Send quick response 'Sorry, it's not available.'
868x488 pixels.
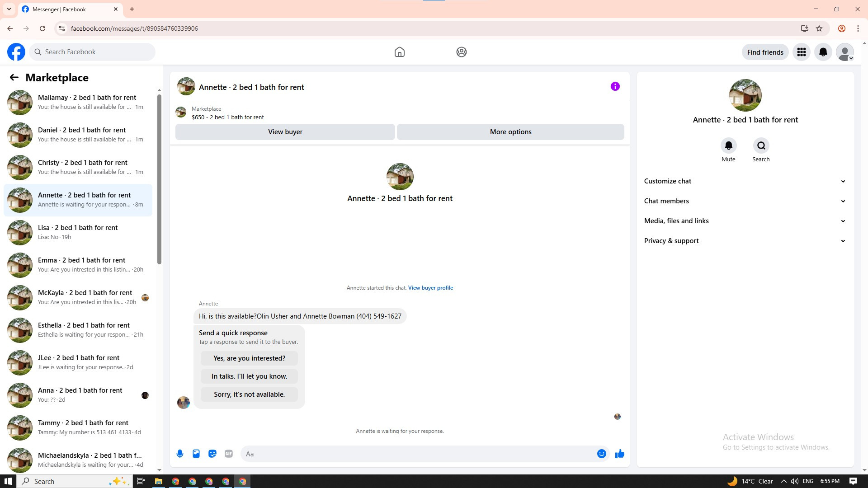click(249, 394)
